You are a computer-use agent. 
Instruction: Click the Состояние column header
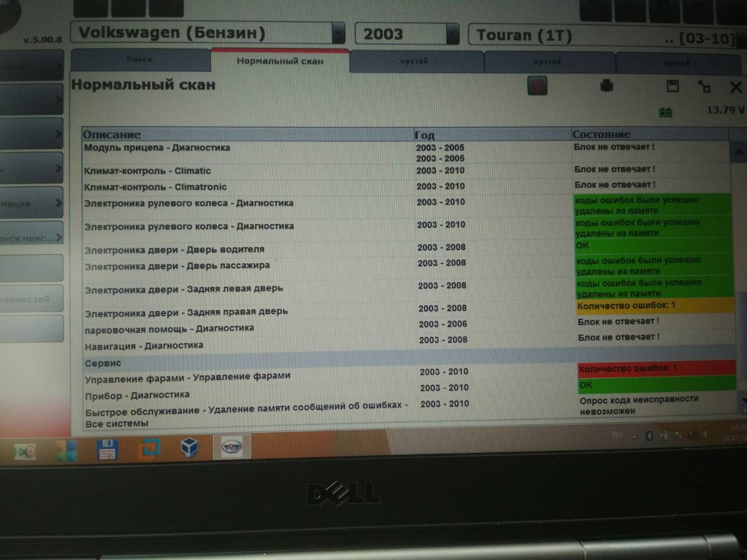tap(650, 134)
